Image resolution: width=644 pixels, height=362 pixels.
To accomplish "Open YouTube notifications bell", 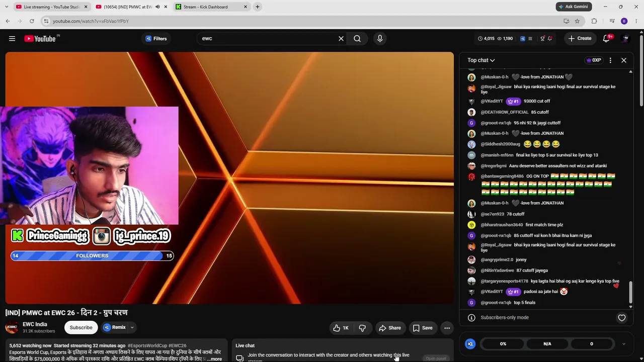I will click(x=606, y=39).
